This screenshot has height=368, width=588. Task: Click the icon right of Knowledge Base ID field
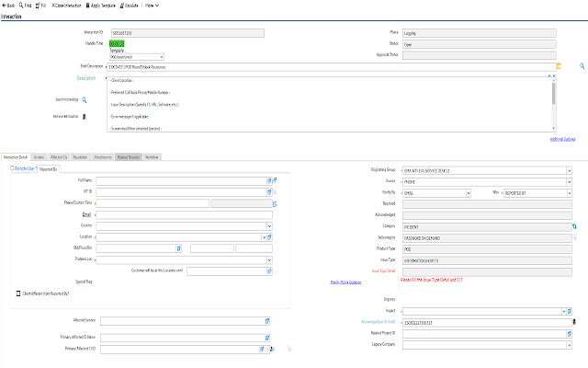[574, 322]
